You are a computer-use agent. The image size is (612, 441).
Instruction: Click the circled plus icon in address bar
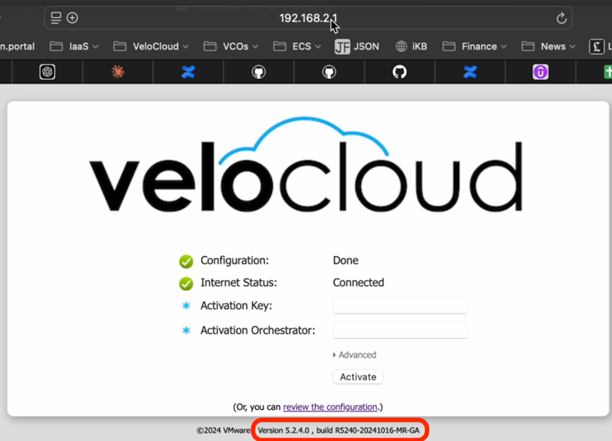point(72,18)
